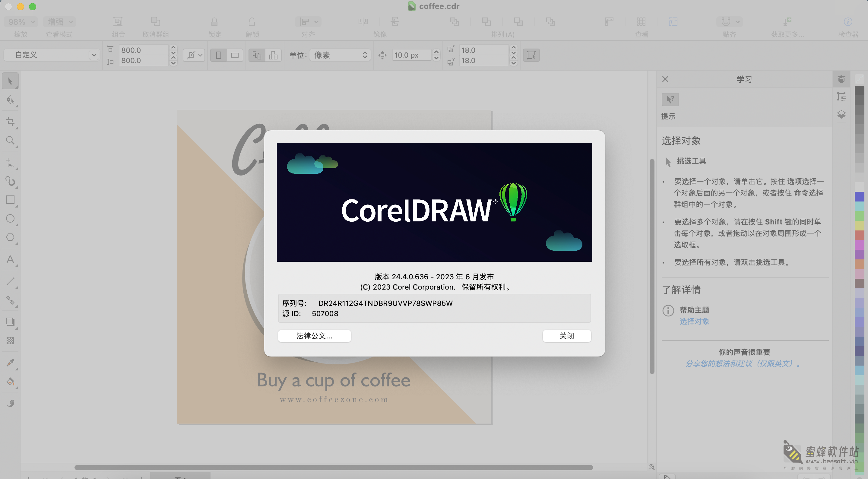Select the Rectangle tool

[x=10, y=200]
